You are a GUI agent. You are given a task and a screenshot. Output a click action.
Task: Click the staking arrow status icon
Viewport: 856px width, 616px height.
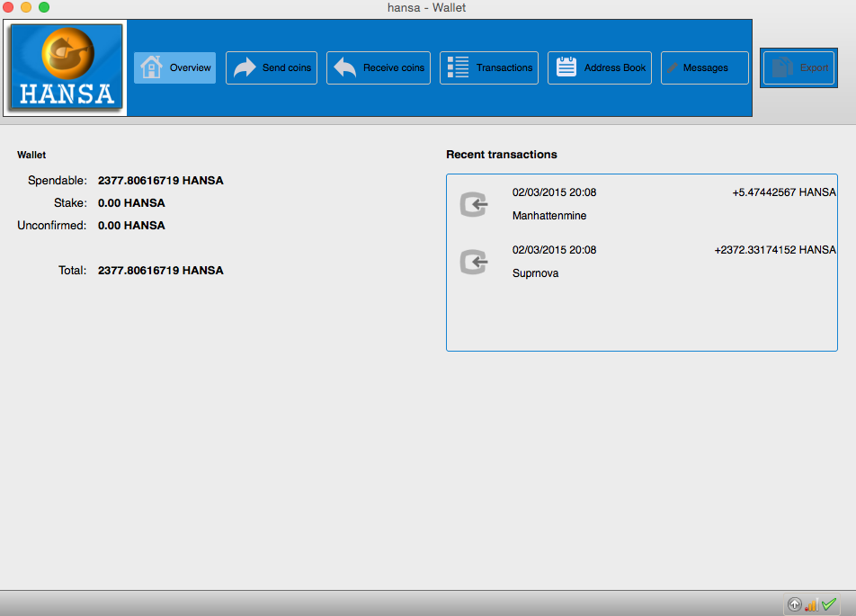[x=795, y=604]
